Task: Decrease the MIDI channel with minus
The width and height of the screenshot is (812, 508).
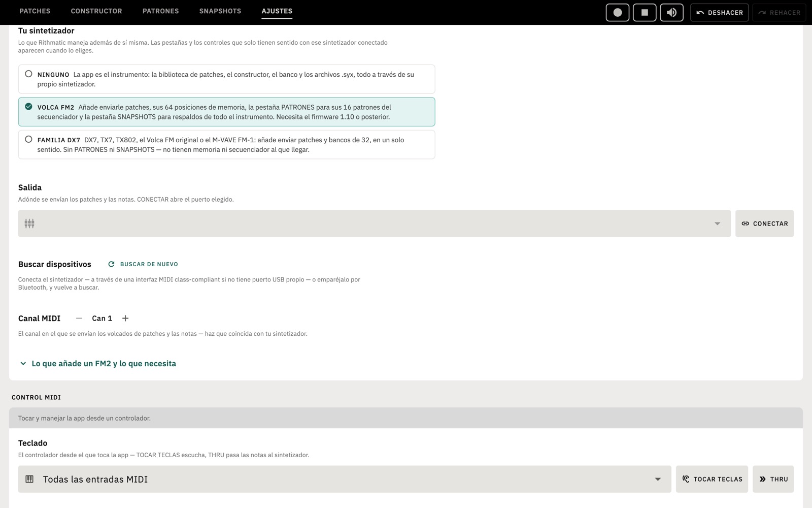Action: 79,319
